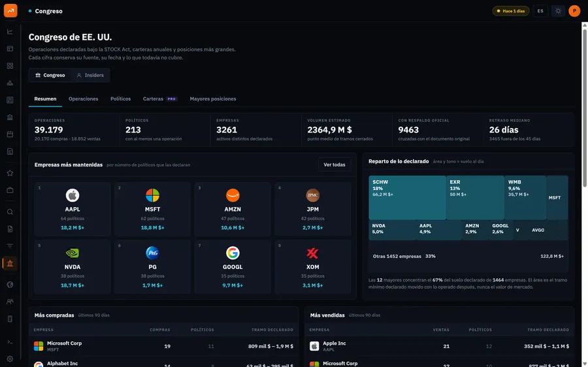Open the star favorites sidebar icon
Screen dimensions: 588x367
(10, 173)
